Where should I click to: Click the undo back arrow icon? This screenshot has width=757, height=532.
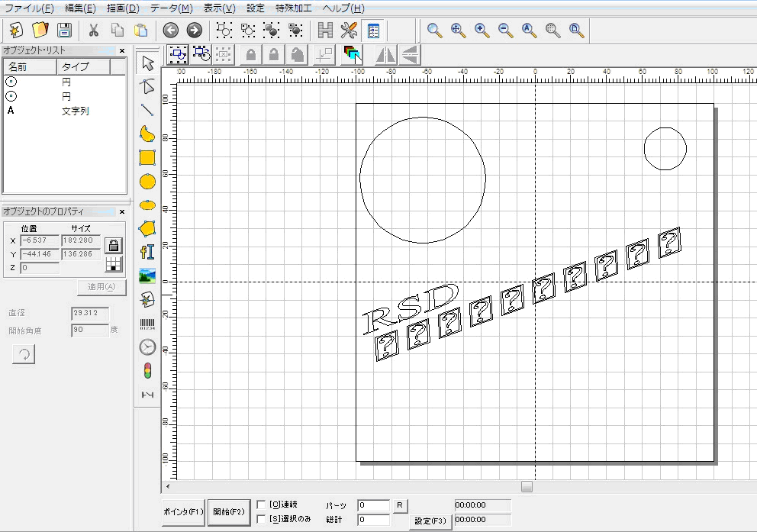(x=170, y=31)
